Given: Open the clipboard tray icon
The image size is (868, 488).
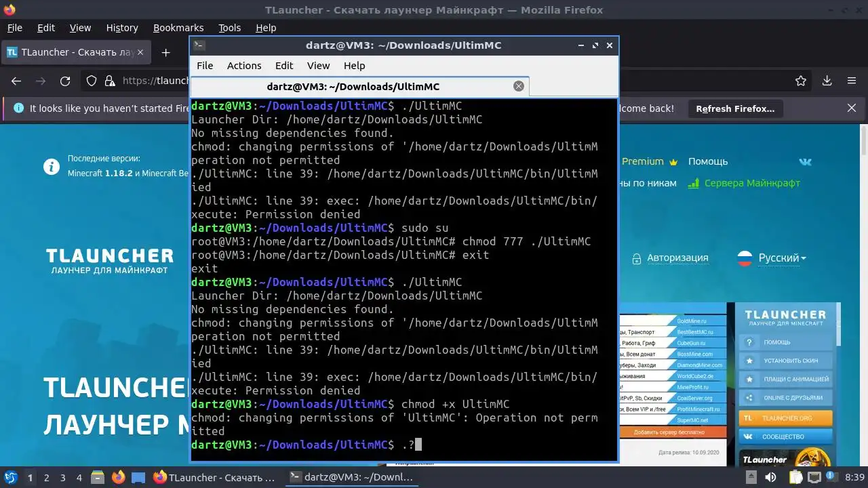Looking at the screenshot, I should tap(795, 477).
